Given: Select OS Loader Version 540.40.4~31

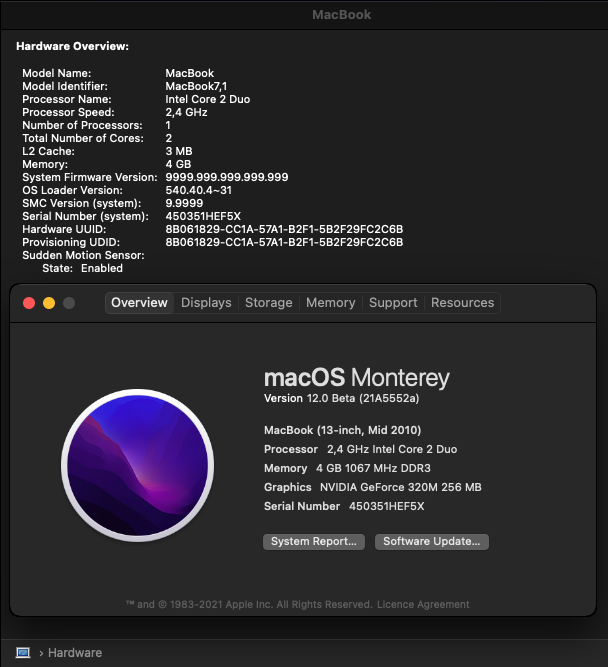Looking at the screenshot, I should coord(199,190).
